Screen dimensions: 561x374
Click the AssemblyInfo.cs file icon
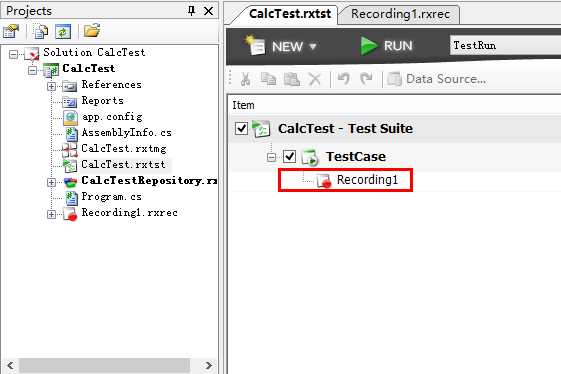pyautogui.click(x=71, y=134)
